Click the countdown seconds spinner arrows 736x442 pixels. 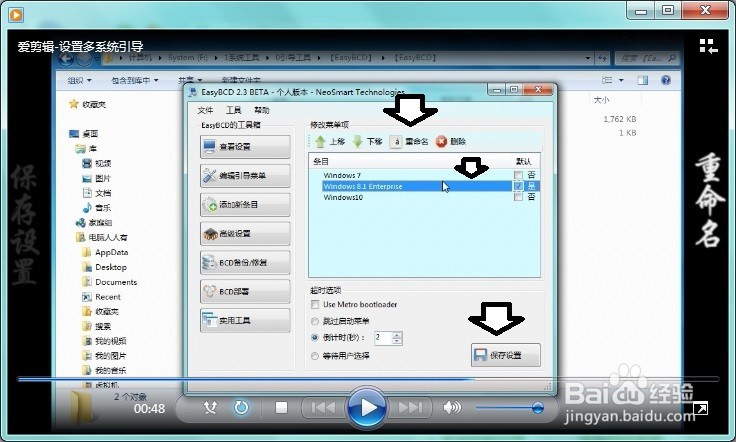[x=397, y=338]
